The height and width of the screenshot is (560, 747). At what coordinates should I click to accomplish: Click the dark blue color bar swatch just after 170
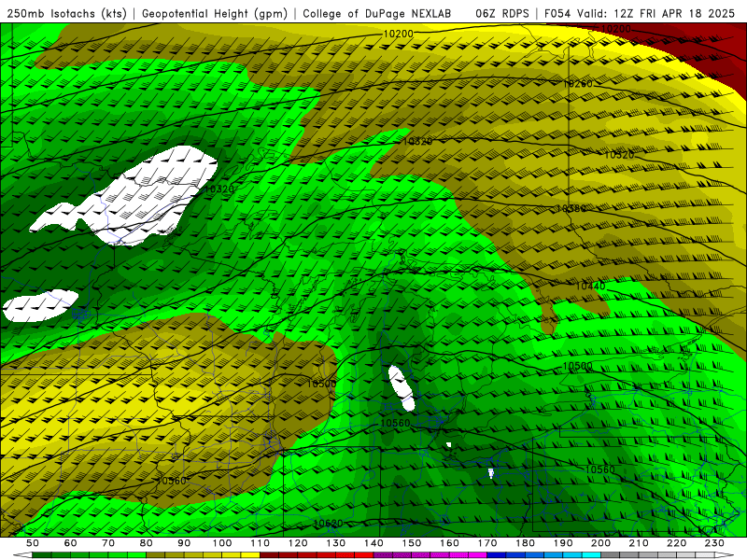tap(497, 555)
